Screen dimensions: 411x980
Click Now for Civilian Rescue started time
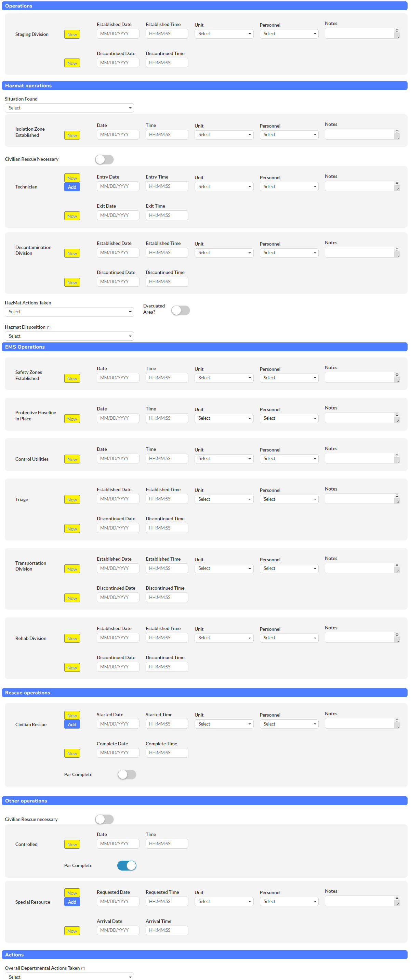pyautogui.click(x=72, y=716)
